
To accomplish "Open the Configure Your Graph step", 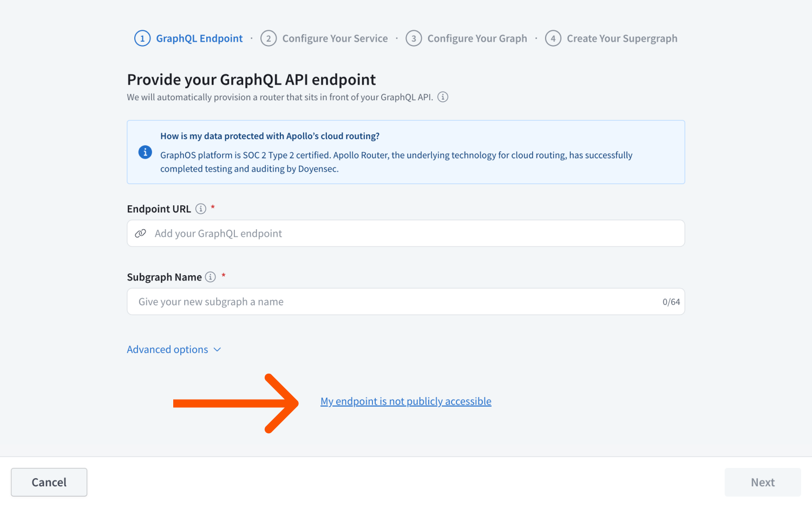I will tap(477, 38).
